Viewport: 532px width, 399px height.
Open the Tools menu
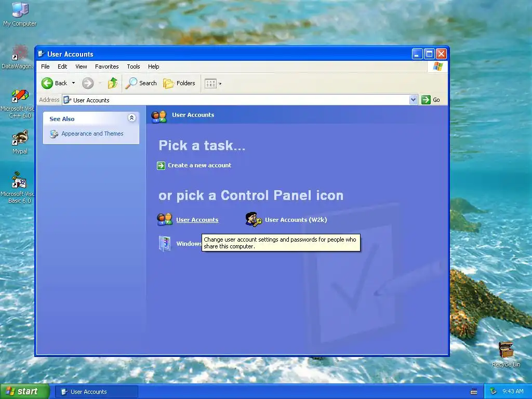click(x=134, y=66)
